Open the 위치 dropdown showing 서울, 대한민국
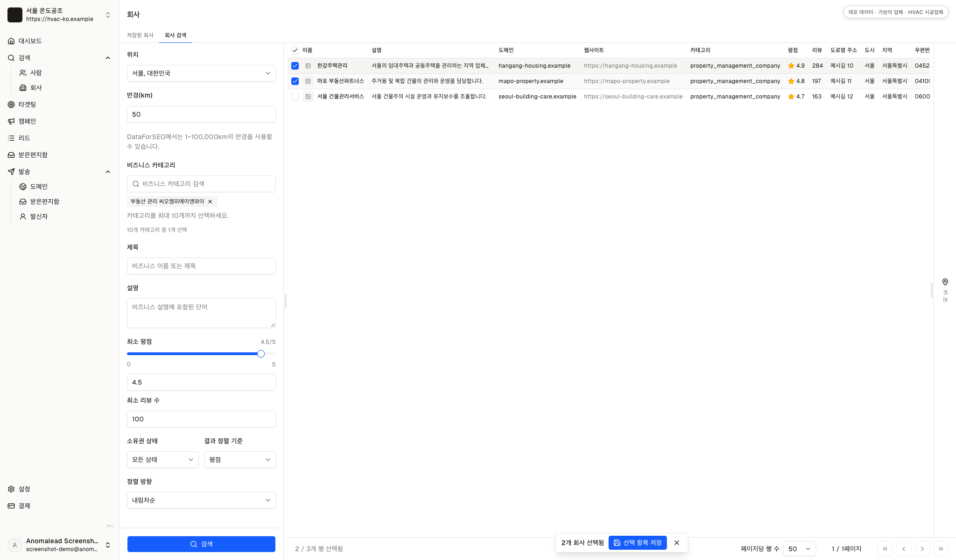The height and width of the screenshot is (560, 956). point(201,73)
